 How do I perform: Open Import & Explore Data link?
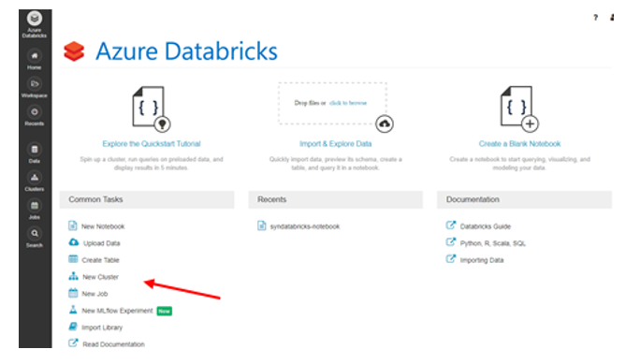(x=336, y=144)
